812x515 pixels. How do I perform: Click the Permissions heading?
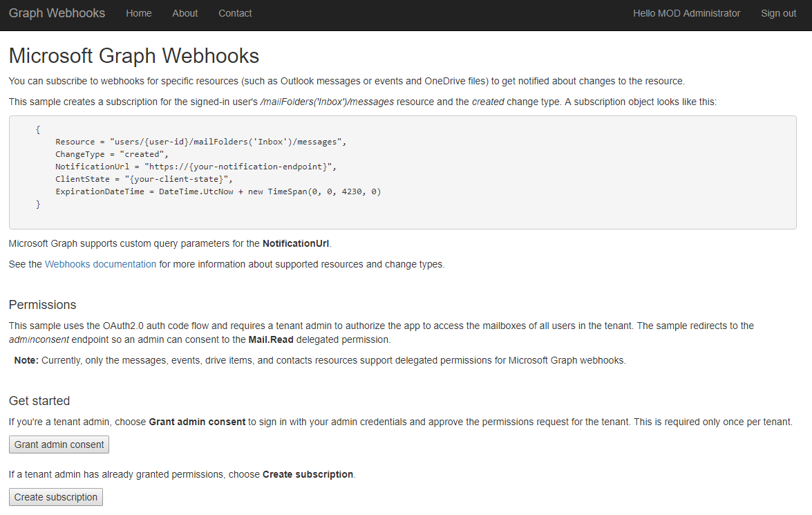[42, 305]
